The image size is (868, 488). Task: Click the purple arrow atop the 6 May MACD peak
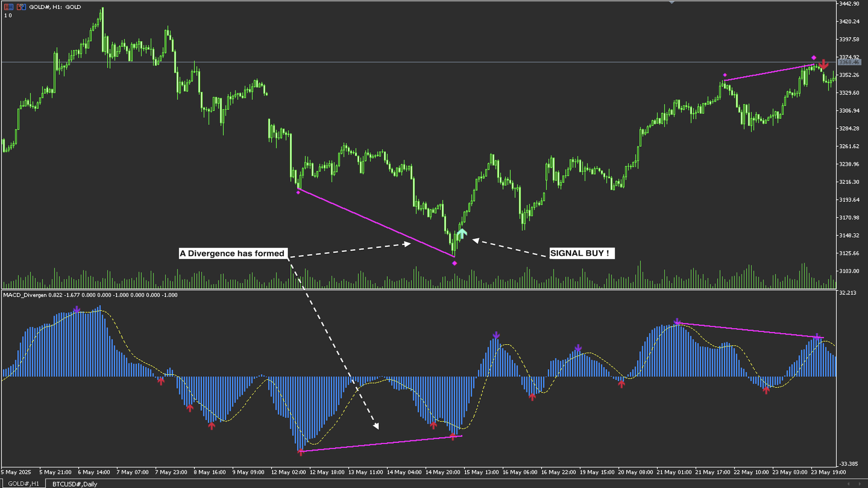pos(76,310)
